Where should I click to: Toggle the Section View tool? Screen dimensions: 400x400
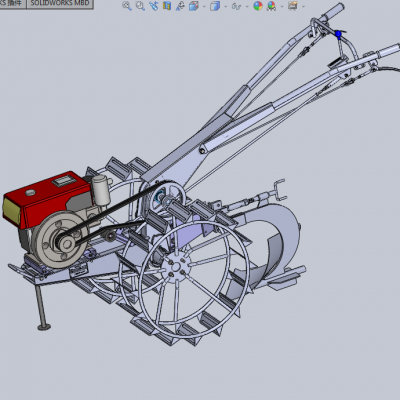pos(167,6)
